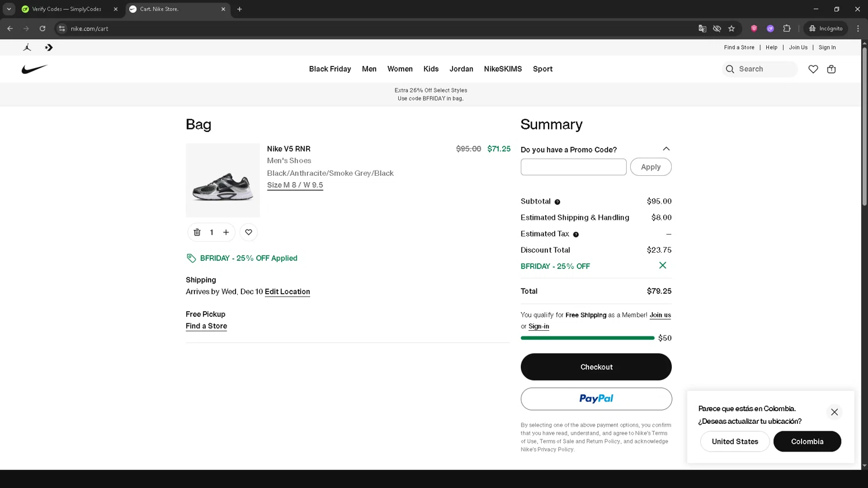Click the Nike swoosh logo
Viewport: 868px width, 488px height.
click(x=34, y=69)
